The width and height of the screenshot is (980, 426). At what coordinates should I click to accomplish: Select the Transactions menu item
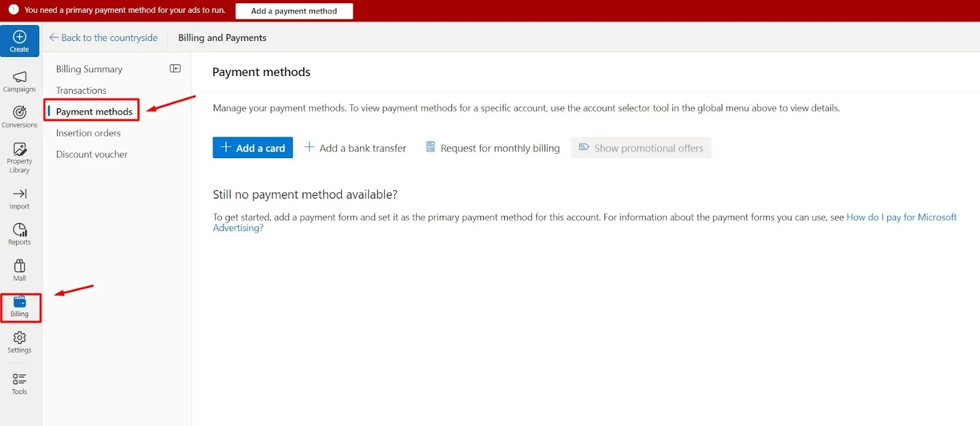point(81,91)
